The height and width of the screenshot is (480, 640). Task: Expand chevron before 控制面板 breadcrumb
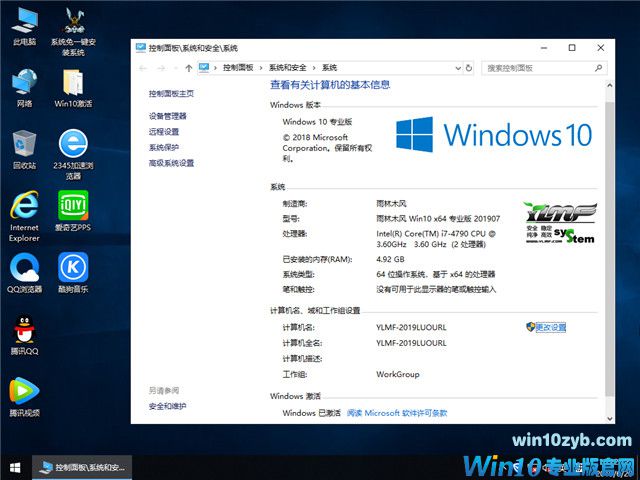pos(215,68)
